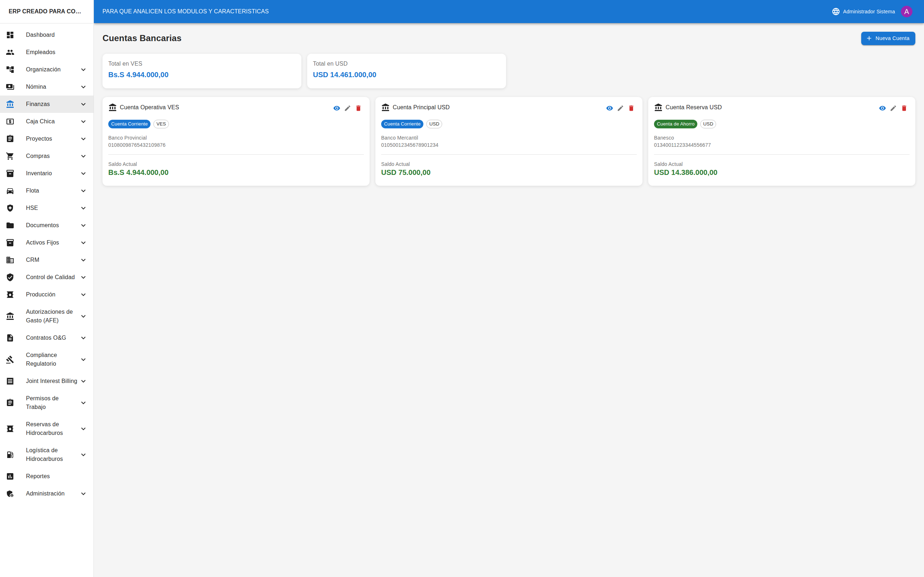Viewport: 924px width, 577px height.
Task: Edit the Cuenta Operativa VES account
Action: [x=348, y=109]
